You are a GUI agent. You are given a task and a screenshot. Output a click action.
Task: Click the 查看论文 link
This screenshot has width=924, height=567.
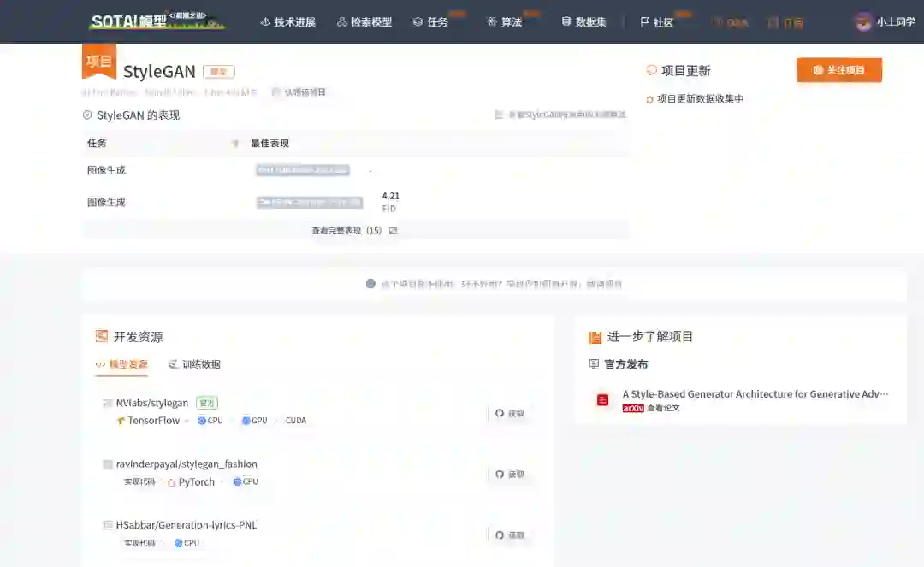(x=663, y=408)
